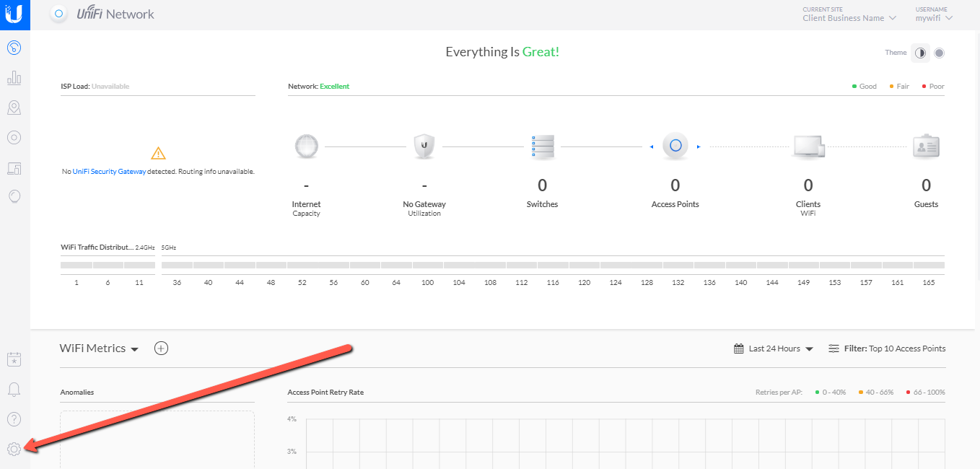Select the Switches icon in the topology
Image resolution: width=980 pixels, height=469 pixels.
coord(542,147)
